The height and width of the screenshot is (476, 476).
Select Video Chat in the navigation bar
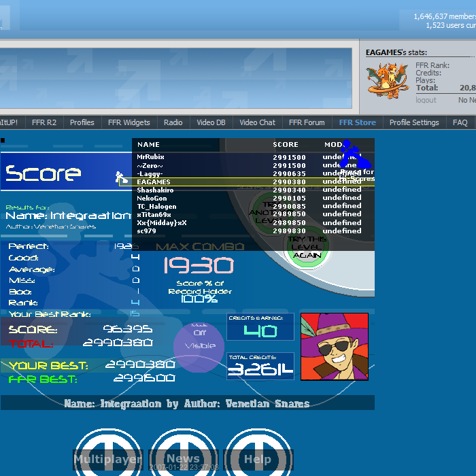pyautogui.click(x=258, y=122)
